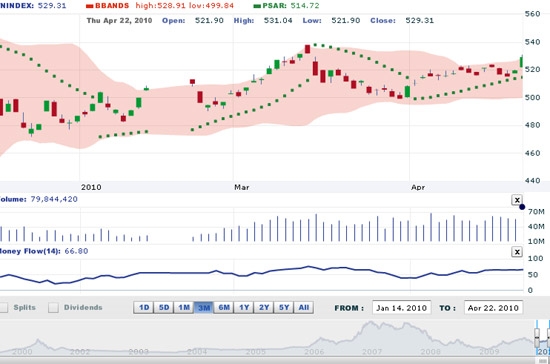Close the Volume indicator panel
Screen dimensions: 550x364
[x=517, y=200]
